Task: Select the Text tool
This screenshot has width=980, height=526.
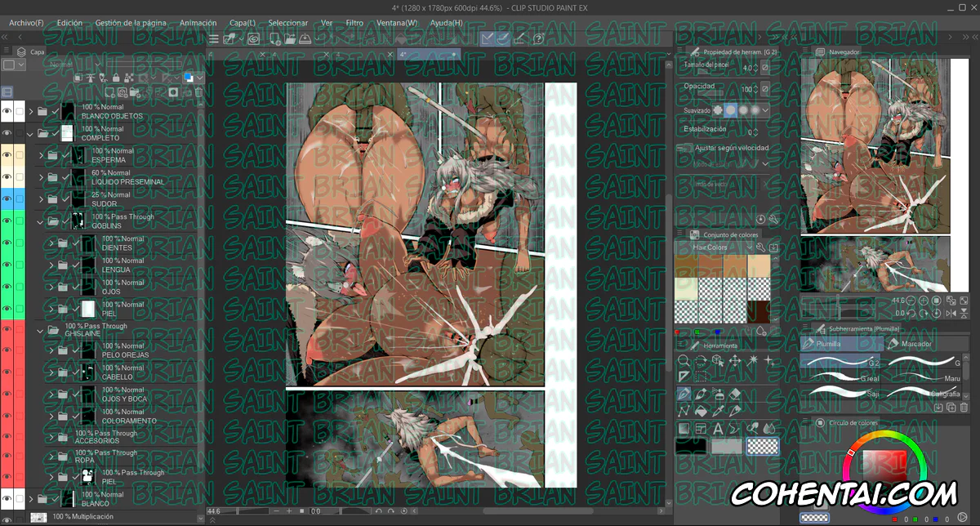Action: (x=717, y=428)
